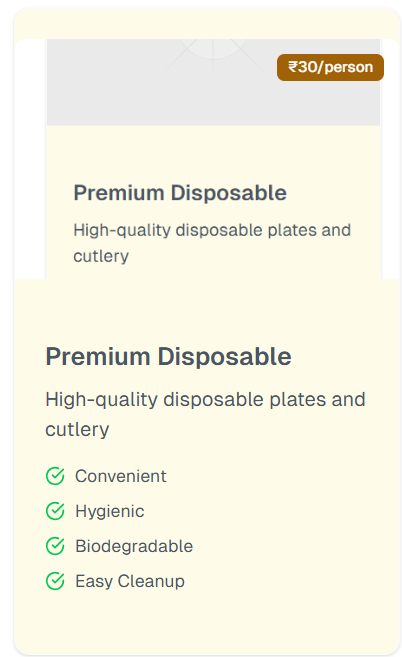402x657 pixels.
Task: Click the large Premium Disposable heading
Action: [168, 357]
